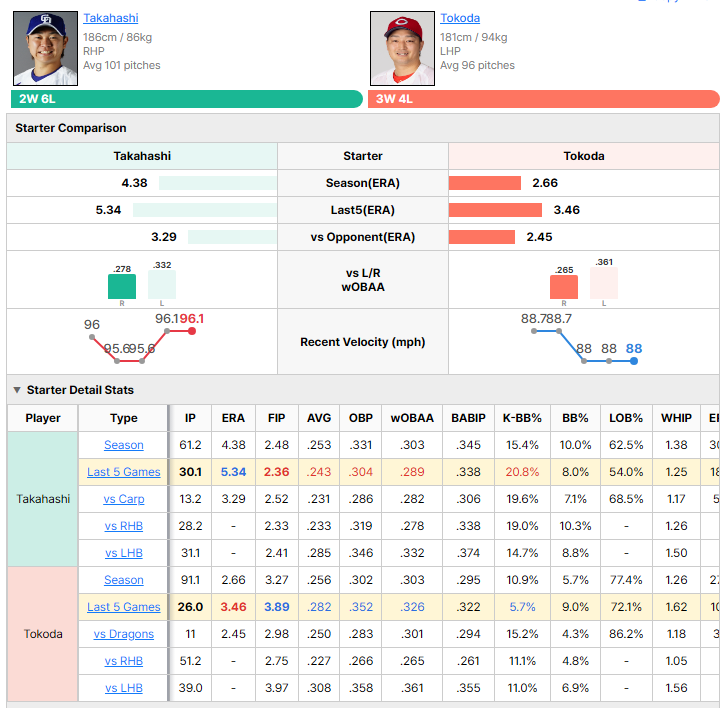Click Tokoda's player photo

pos(402,49)
